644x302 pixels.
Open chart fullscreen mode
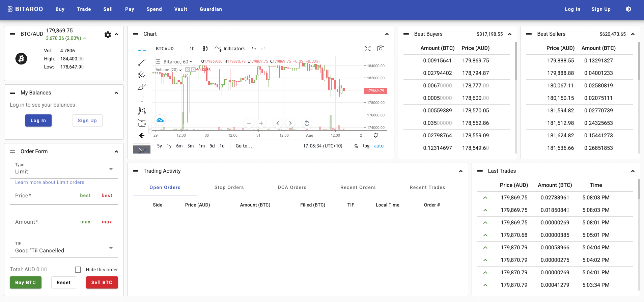click(x=368, y=49)
